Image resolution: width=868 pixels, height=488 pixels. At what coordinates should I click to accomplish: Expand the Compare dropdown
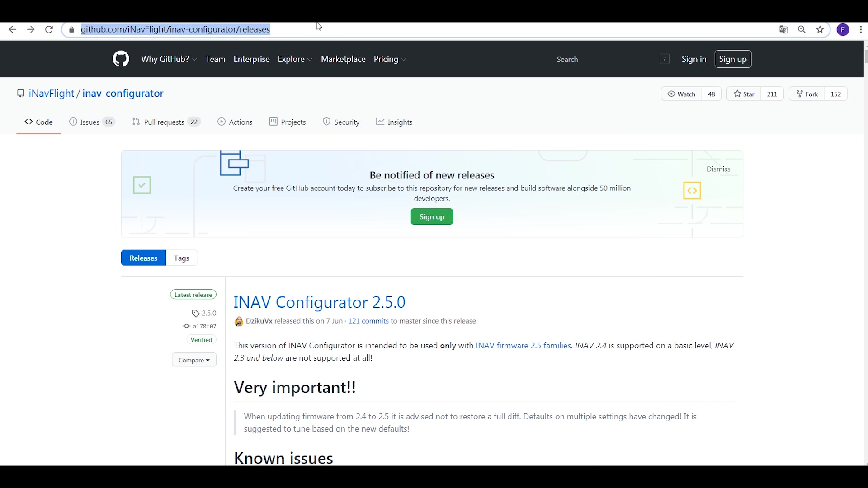click(194, 359)
